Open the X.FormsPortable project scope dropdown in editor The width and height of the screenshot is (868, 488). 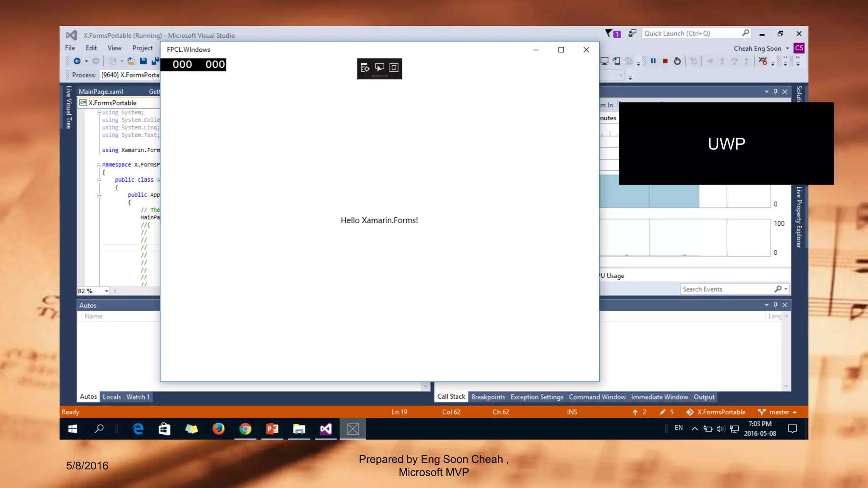click(119, 103)
